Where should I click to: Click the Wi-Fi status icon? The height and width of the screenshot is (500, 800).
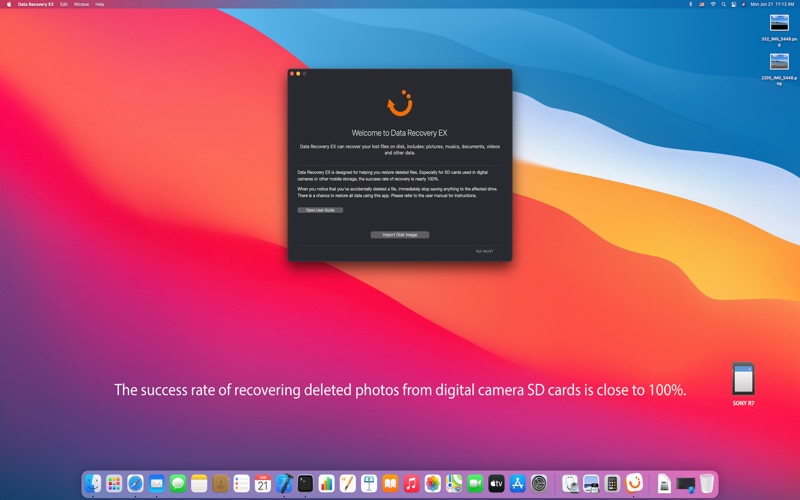(713, 4)
